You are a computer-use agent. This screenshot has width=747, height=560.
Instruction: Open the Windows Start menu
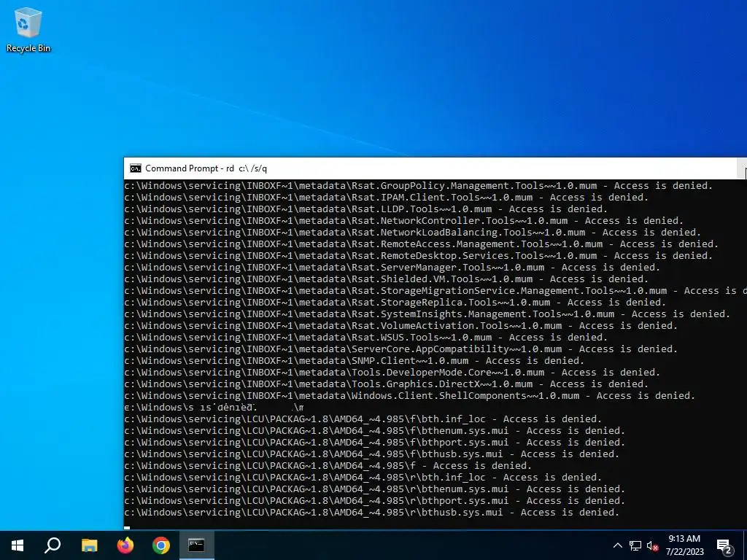[x=18, y=545]
